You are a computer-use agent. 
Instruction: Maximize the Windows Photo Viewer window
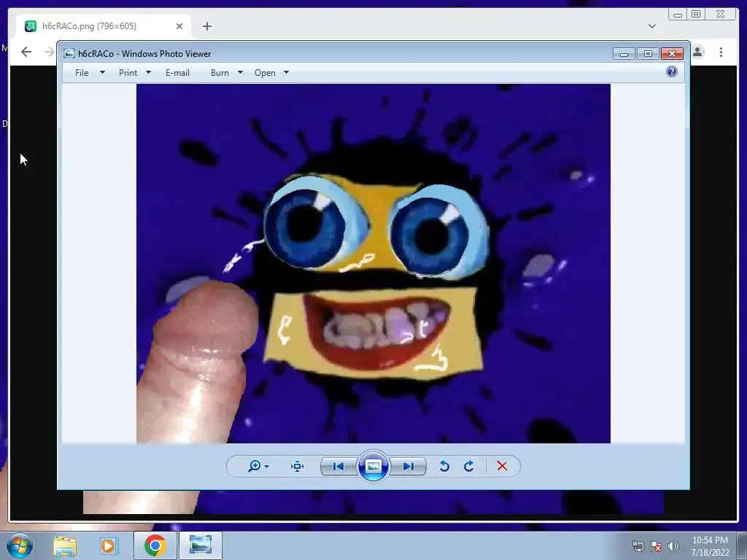648,54
